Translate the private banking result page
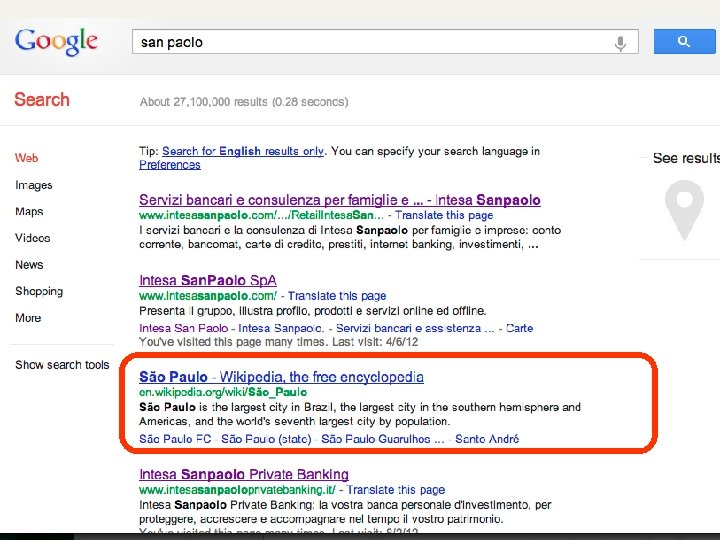Image resolution: width=720 pixels, height=540 pixels. pos(395,489)
